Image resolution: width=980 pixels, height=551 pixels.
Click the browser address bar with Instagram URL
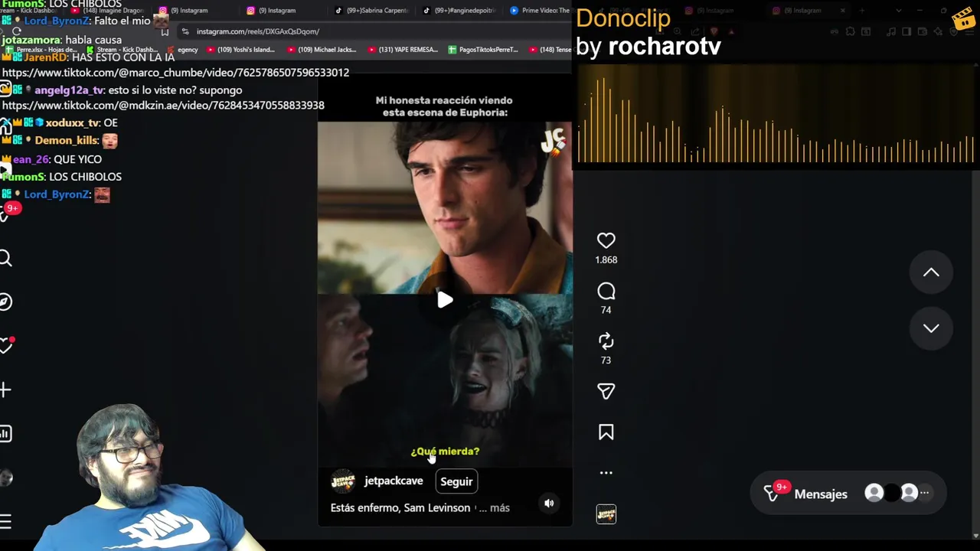[x=258, y=31]
